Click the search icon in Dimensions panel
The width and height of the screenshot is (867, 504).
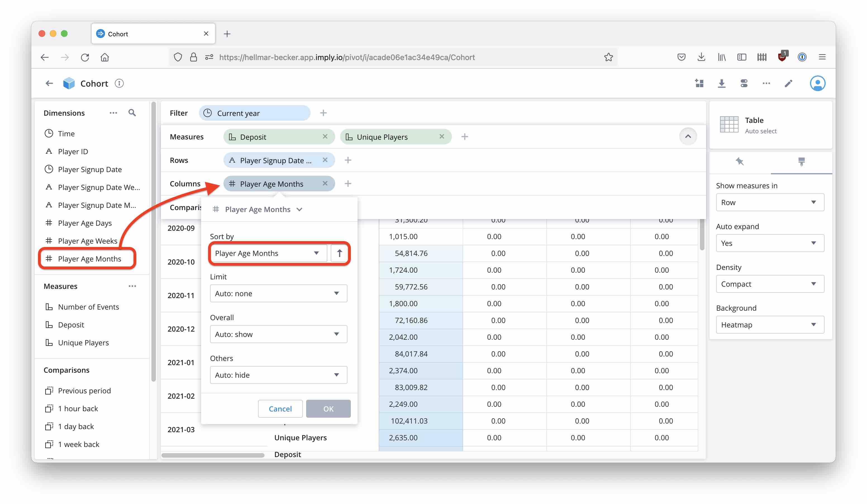pyautogui.click(x=132, y=113)
